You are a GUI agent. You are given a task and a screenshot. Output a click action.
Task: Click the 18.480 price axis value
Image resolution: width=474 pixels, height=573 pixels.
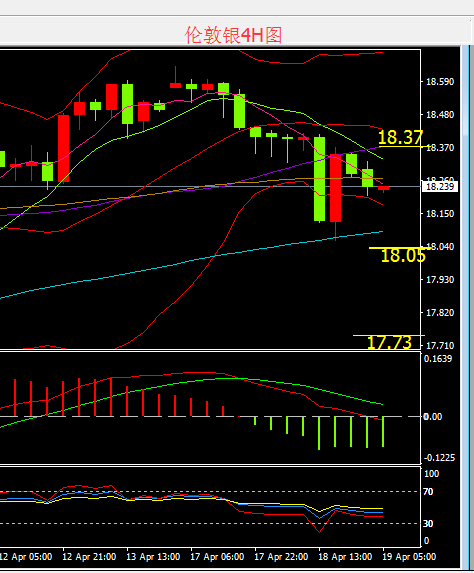click(440, 115)
